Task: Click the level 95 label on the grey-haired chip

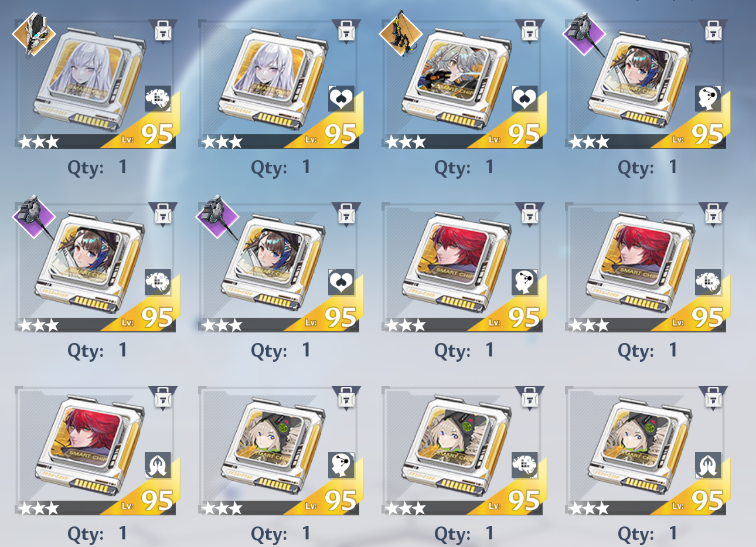Action: click(515, 135)
